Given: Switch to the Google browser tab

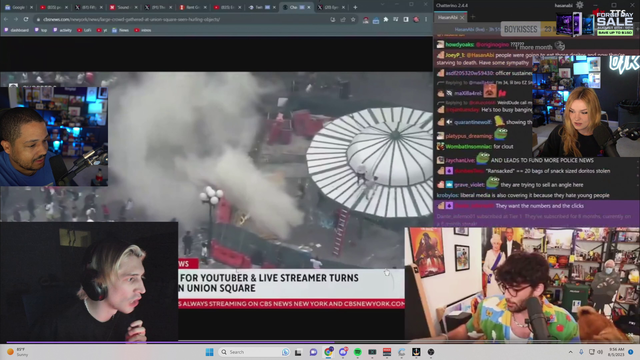Looking at the screenshot, I should 18,7.
